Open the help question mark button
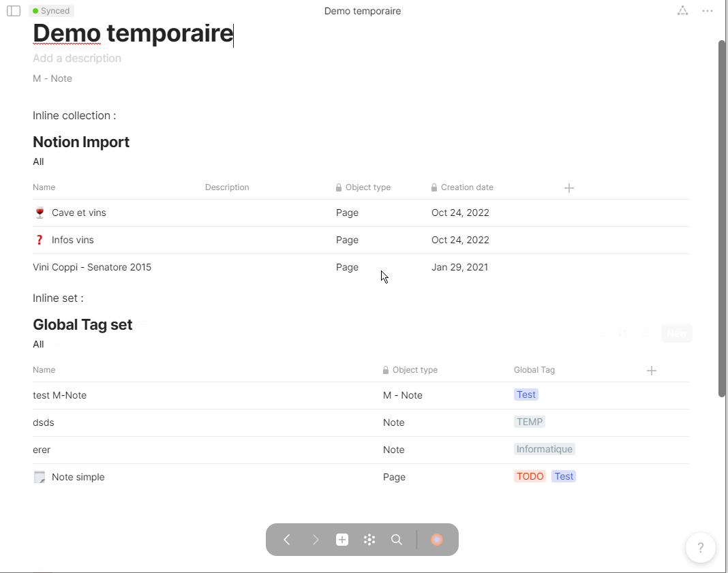Viewport: 728px width, 573px height. [700, 548]
